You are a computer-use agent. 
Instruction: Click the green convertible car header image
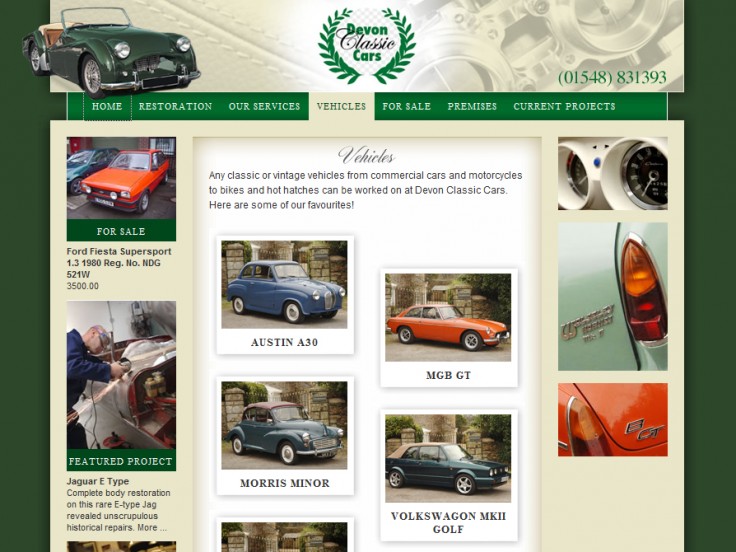[110, 50]
